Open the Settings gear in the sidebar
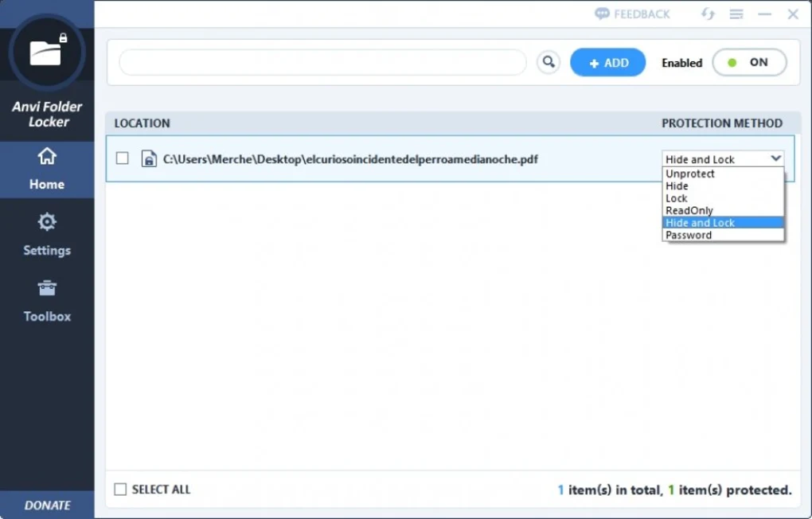Screen dimensions: 812x519 [x=46, y=232]
